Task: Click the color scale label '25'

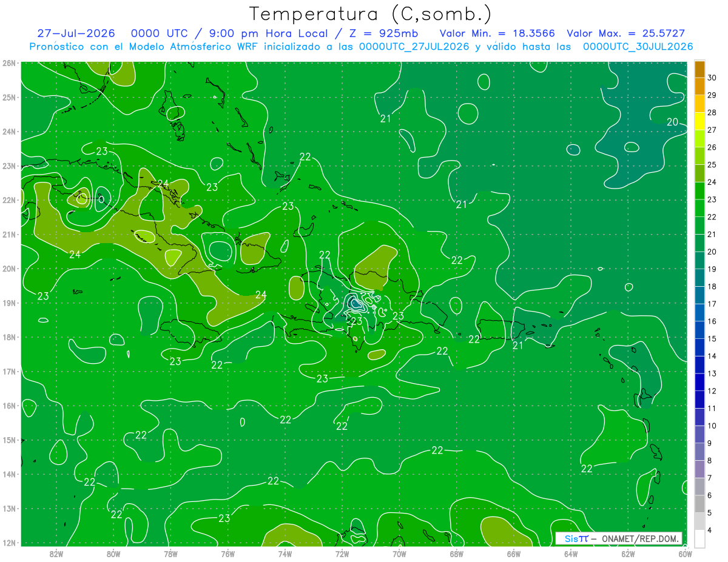Action: (712, 164)
